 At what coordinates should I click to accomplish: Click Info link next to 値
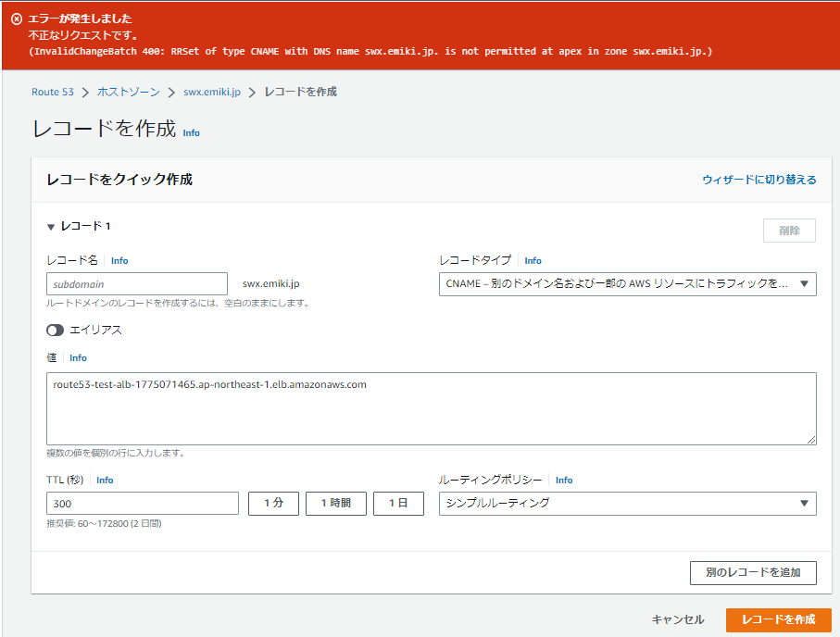(x=78, y=358)
